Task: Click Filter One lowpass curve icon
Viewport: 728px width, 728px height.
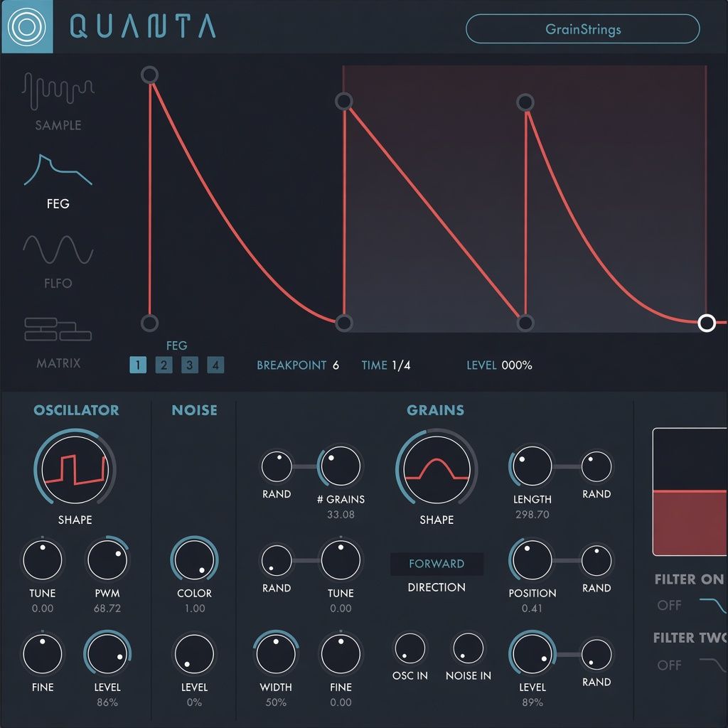Action: [714, 606]
